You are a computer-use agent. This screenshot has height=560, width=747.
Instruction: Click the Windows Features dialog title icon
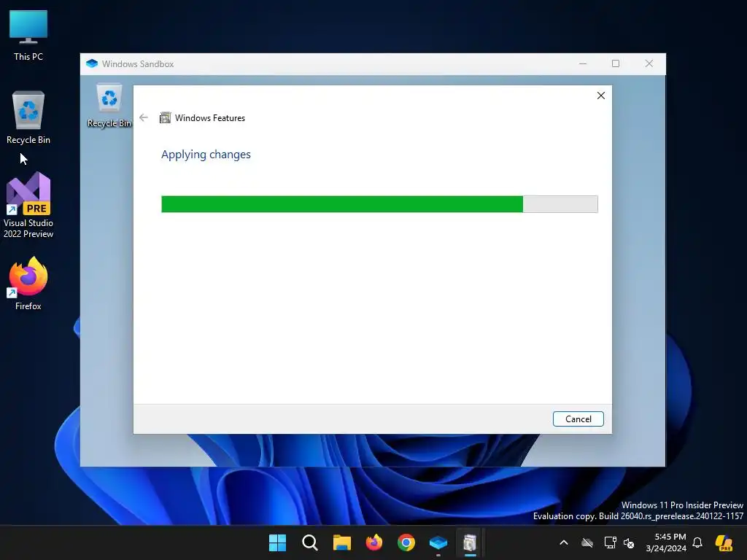click(165, 117)
